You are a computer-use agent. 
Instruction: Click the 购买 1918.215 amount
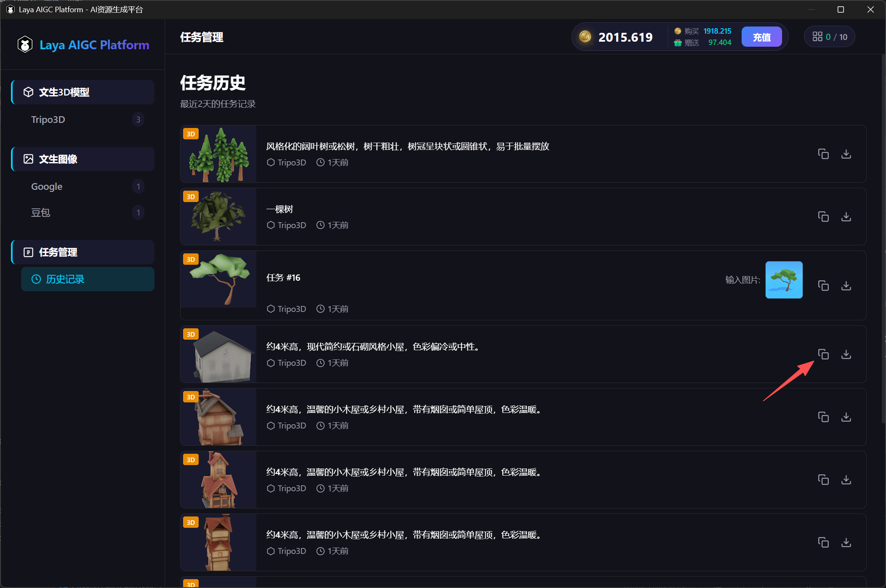click(717, 31)
